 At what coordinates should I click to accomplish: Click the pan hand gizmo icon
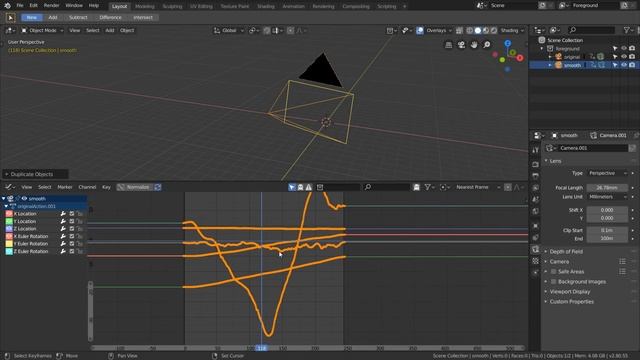[474, 45]
